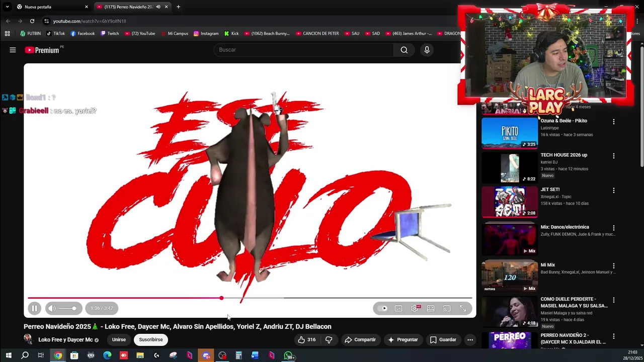Open Loko Free y Daycer Mc channel
Viewport: 644px width, 362px height.
pos(65,339)
